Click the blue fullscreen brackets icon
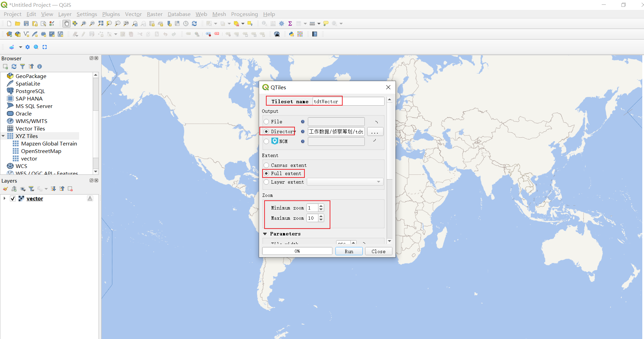The image size is (644, 339). click(45, 47)
